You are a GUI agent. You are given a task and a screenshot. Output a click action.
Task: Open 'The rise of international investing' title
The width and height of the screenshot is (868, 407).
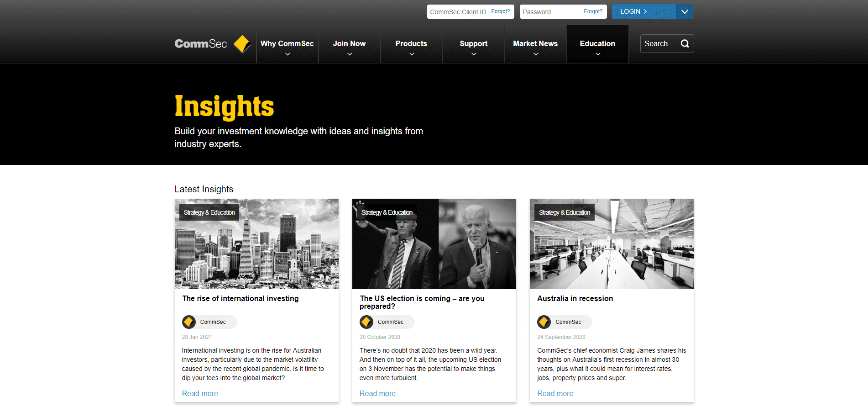click(241, 298)
